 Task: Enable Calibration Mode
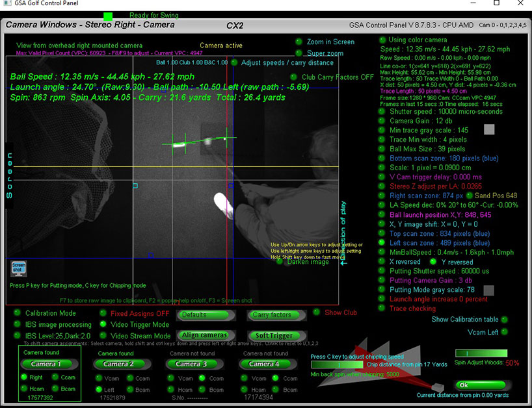point(17,312)
